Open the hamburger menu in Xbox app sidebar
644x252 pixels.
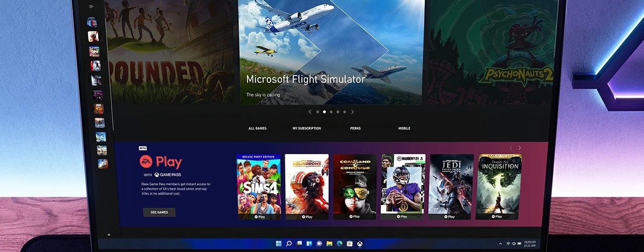(x=91, y=7)
